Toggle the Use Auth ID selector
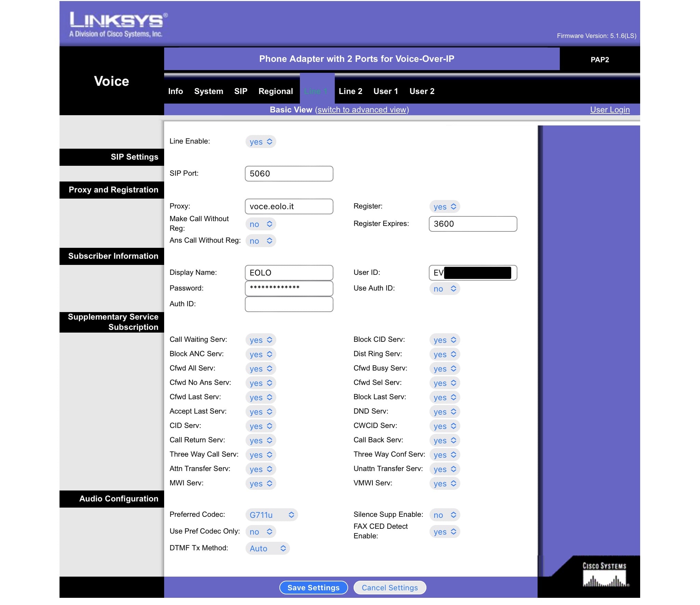 (x=444, y=288)
